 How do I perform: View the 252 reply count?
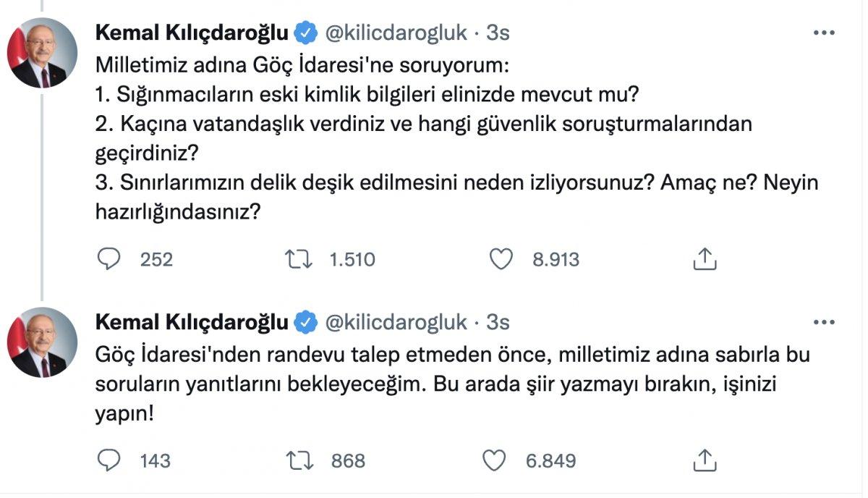click(x=156, y=259)
